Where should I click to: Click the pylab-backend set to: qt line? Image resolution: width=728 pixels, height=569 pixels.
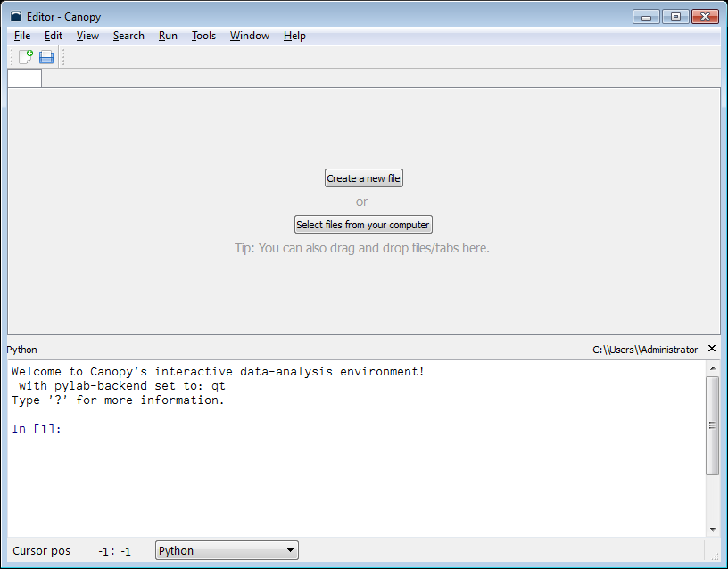click(x=122, y=386)
